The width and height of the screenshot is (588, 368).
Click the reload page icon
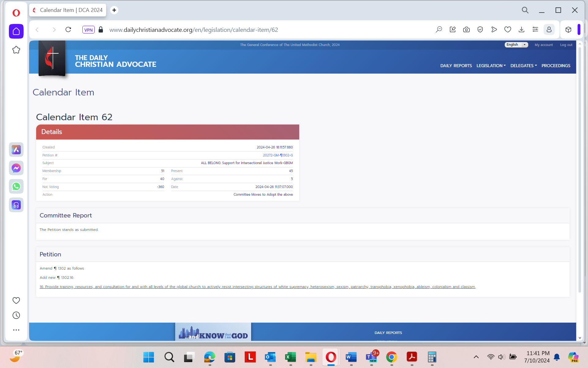pyautogui.click(x=68, y=30)
